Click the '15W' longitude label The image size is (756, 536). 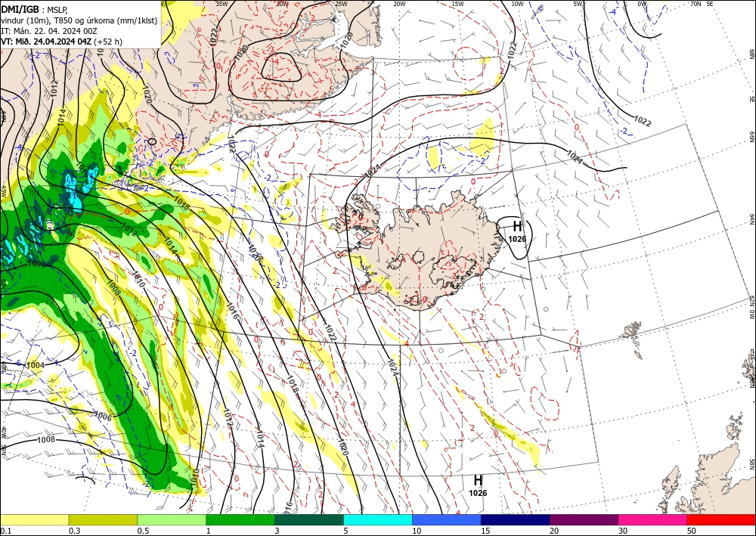[457, 4]
